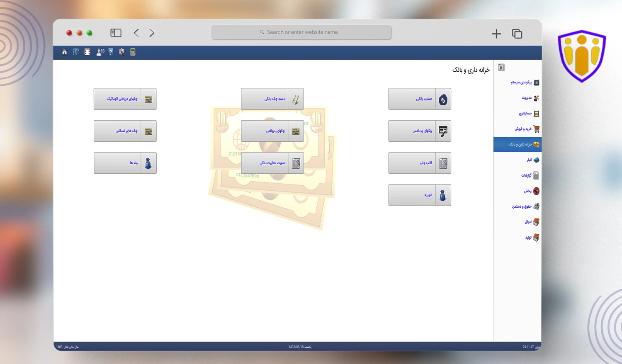Open چکهای دریافتی اتوماتیک button
The image size is (622, 364).
click(125, 99)
